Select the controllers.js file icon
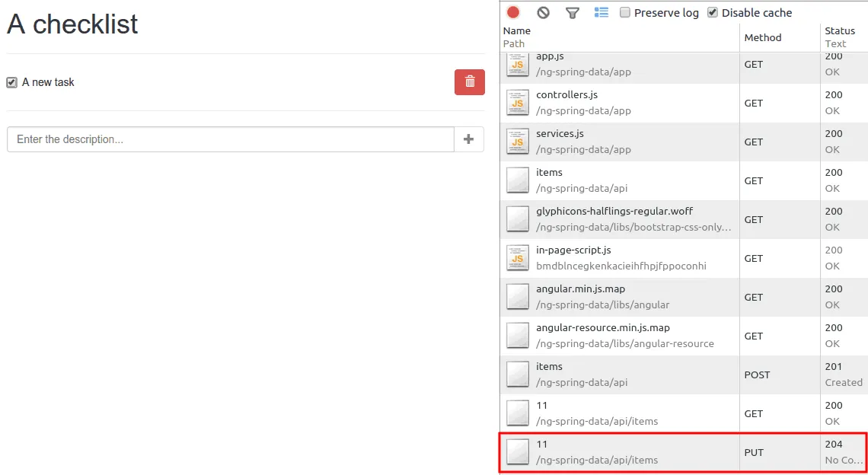Screen dimensions: 868x475 point(518,103)
